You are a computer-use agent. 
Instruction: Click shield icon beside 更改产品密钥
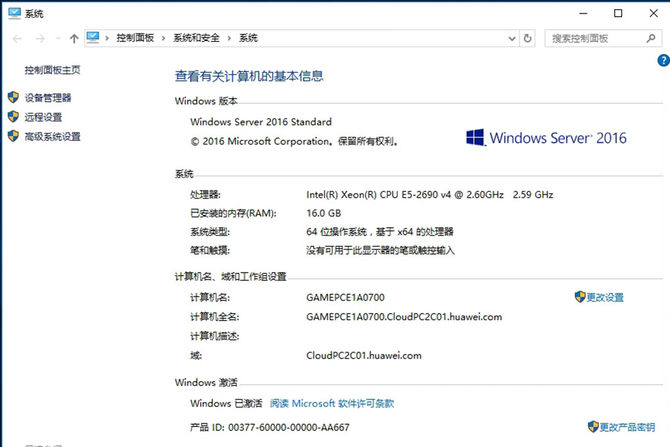[593, 426]
